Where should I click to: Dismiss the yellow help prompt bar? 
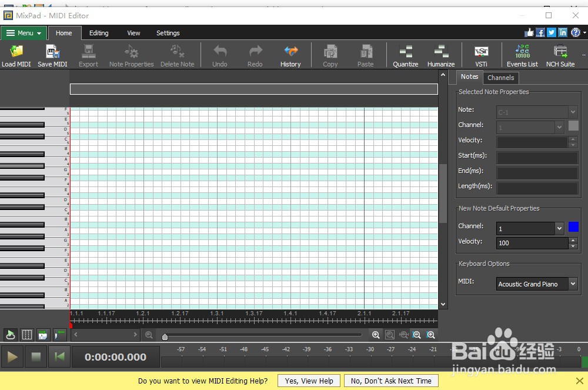tap(579, 381)
